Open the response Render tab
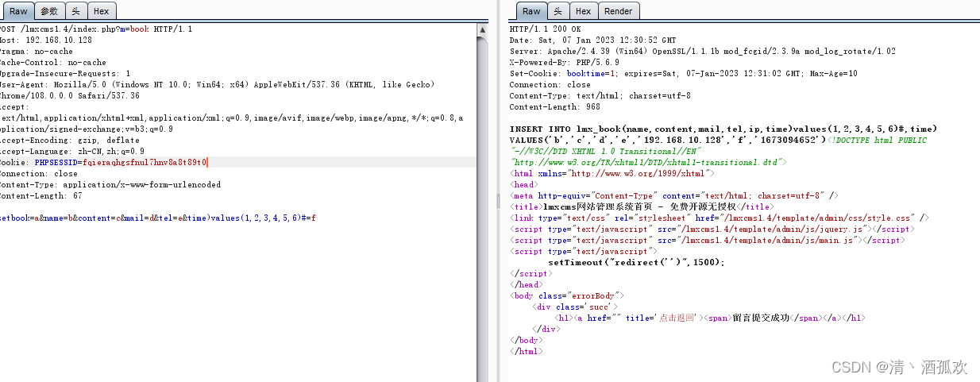The width and height of the screenshot is (980, 382). click(618, 11)
